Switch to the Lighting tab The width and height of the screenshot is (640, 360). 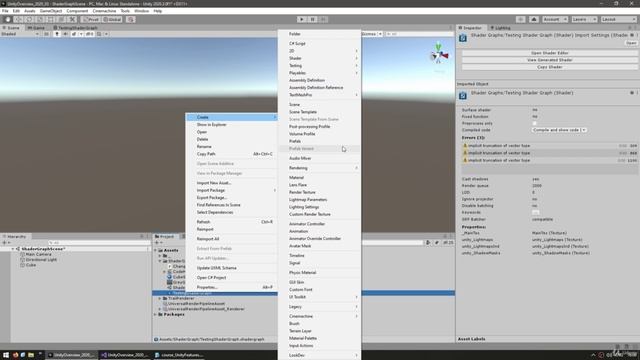pos(500,28)
